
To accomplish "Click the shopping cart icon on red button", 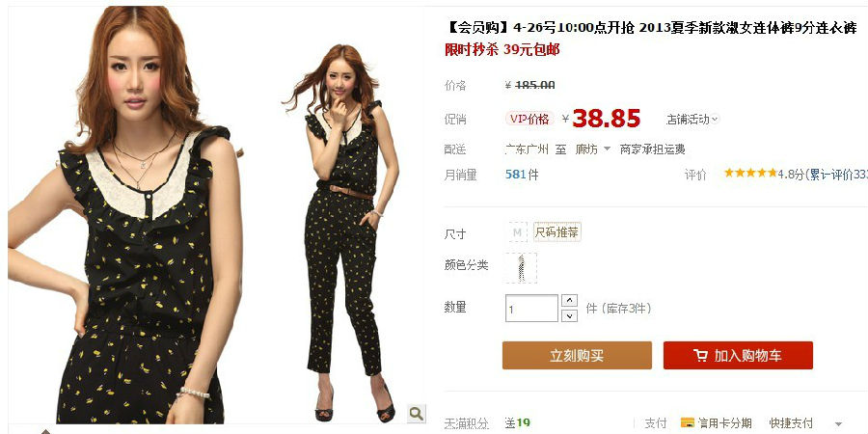I will [x=700, y=355].
